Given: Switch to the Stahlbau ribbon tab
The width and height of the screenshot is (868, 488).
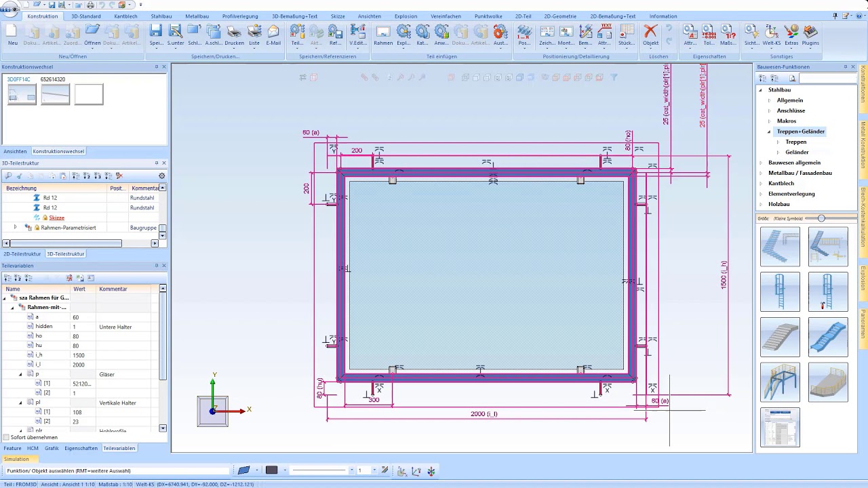Looking at the screenshot, I should coord(161,16).
